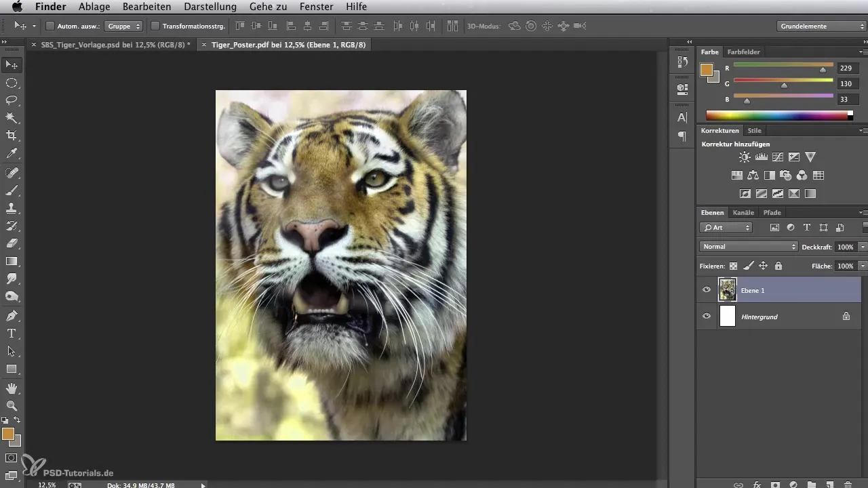Add a Brightness/Contrast adjustment
This screenshot has height=488, width=868.
745,157
